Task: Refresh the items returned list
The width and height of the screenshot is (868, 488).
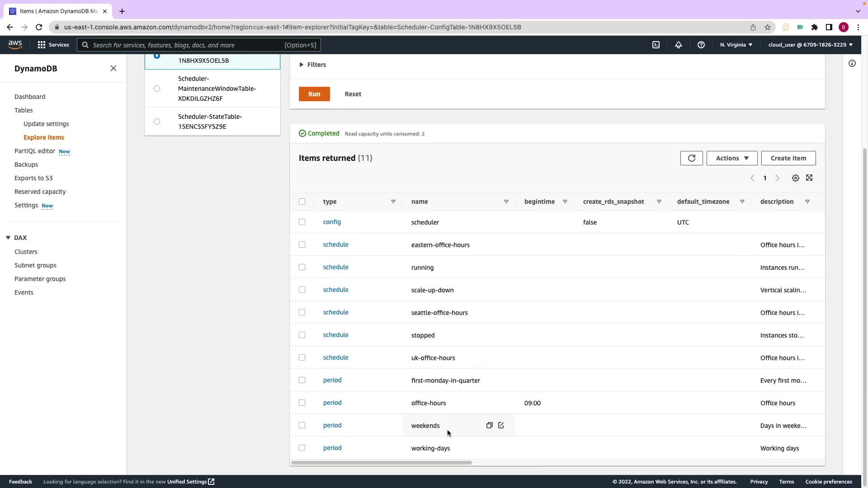Action: tap(691, 158)
